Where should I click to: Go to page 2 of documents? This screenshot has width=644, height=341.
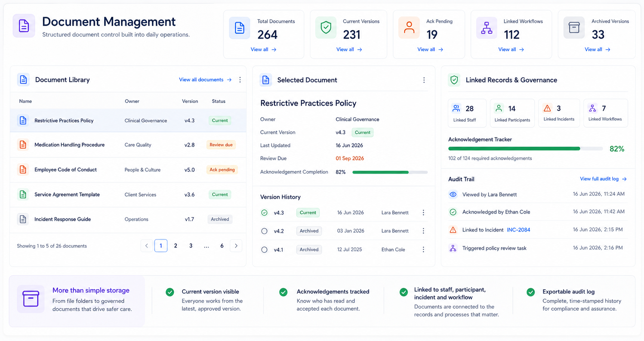coord(176,246)
